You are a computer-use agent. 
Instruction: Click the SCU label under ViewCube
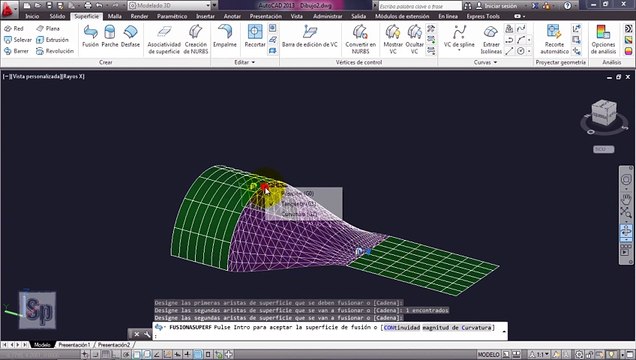point(604,150)
